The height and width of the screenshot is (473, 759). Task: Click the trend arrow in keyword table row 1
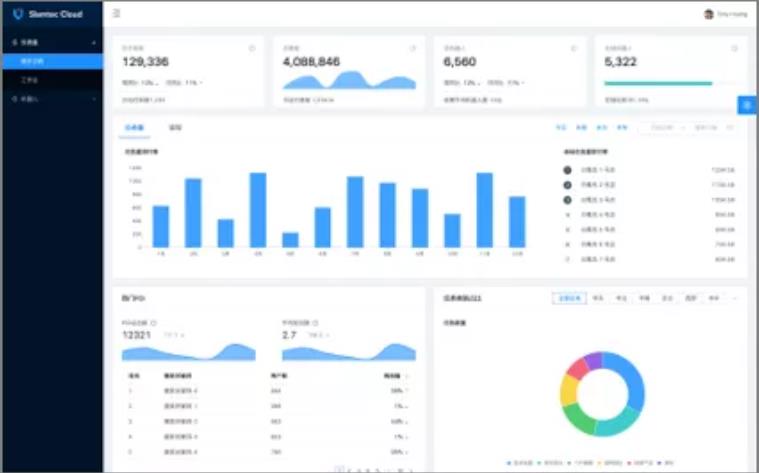pos(407,391)
